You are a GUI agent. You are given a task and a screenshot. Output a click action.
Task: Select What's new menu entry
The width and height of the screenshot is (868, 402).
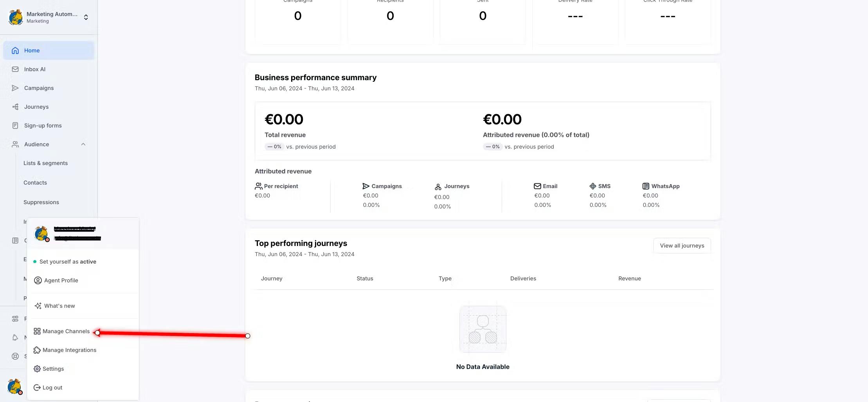tap(59, 306)
